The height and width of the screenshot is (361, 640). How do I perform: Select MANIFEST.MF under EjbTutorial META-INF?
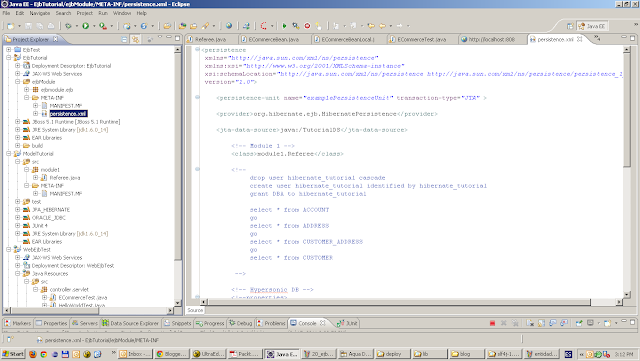click(66, 106)
